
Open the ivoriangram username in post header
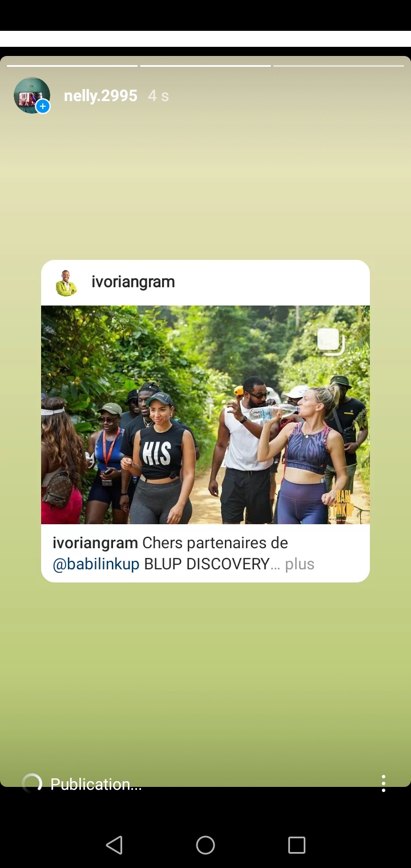(x=133, y=282)
